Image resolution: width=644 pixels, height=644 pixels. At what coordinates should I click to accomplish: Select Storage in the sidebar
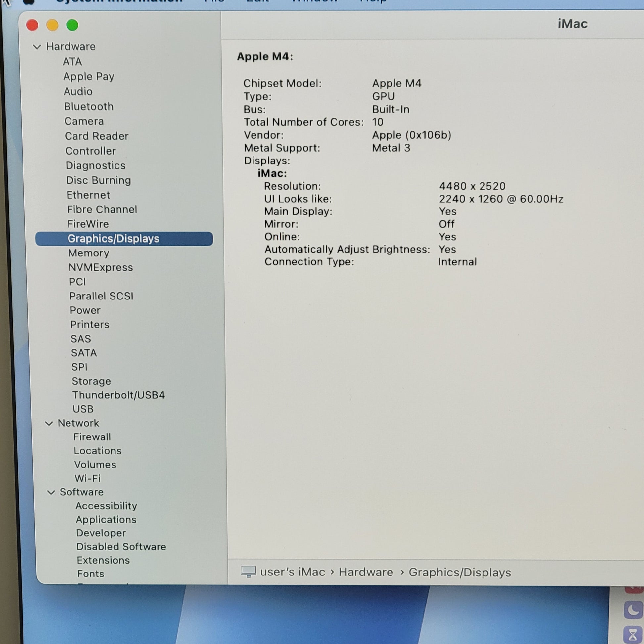click(x=91, y=381)
